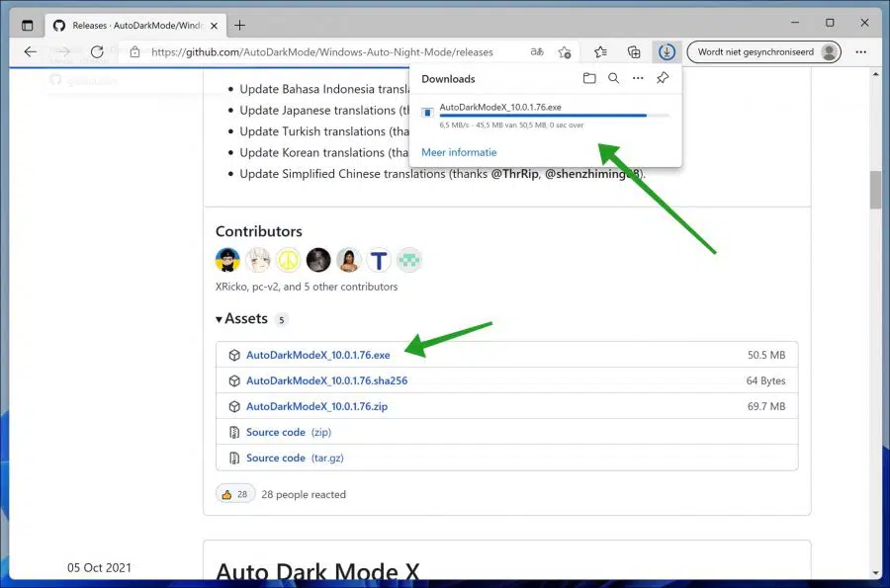Minimize the Edge browser window

[795, 23]
